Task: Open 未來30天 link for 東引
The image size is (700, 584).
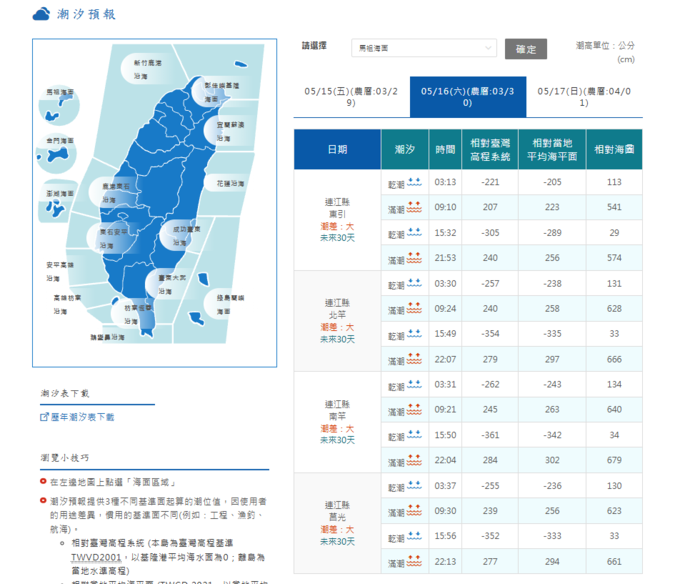Action: pyautogui.click(x=338, y=238)
